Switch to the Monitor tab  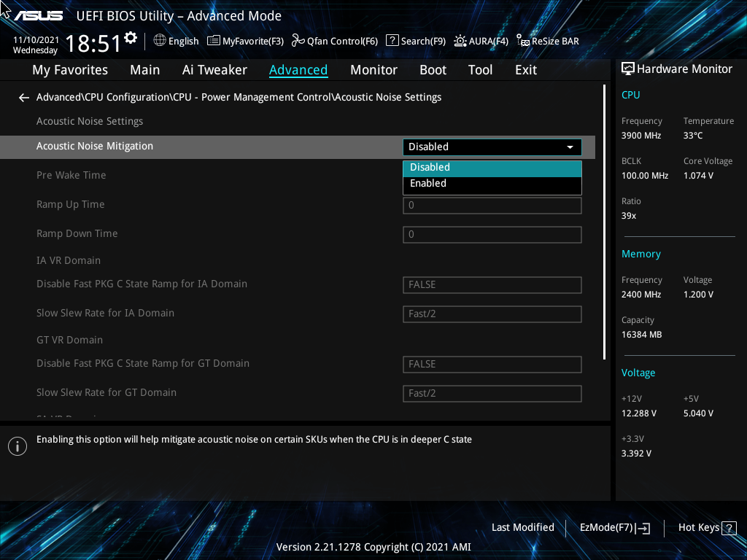(373, 70)
